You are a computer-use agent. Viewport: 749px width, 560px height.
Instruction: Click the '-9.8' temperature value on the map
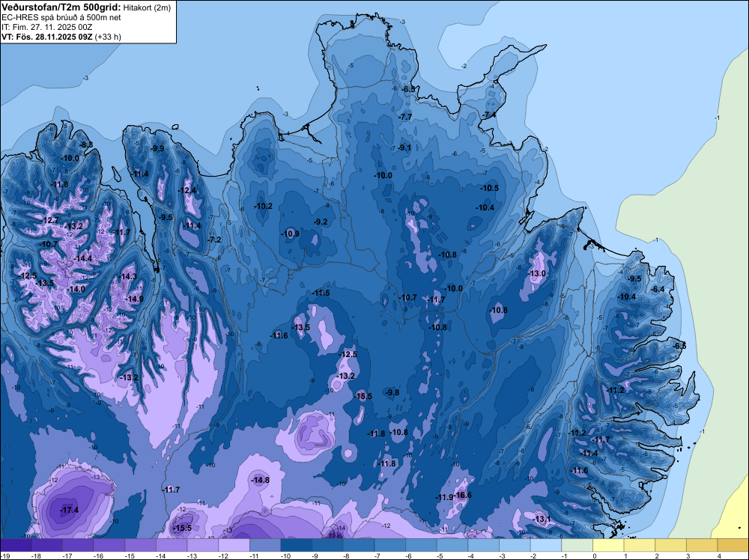click(x=392, y=392)
